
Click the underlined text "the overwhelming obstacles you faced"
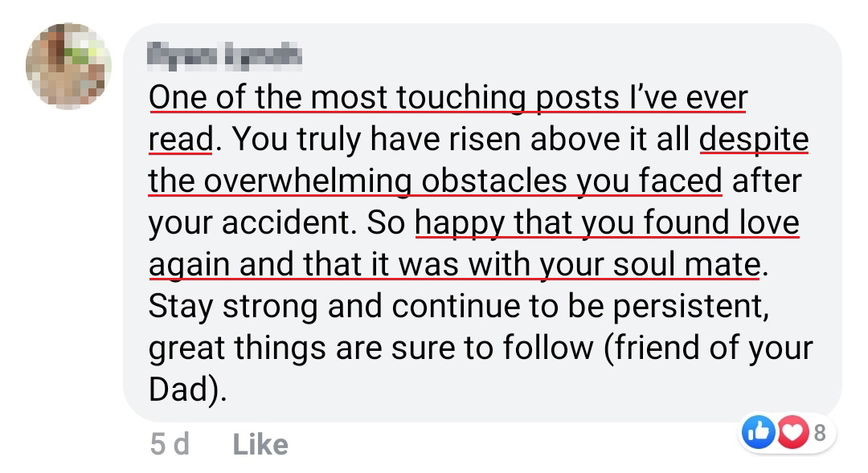click(434, 181)
